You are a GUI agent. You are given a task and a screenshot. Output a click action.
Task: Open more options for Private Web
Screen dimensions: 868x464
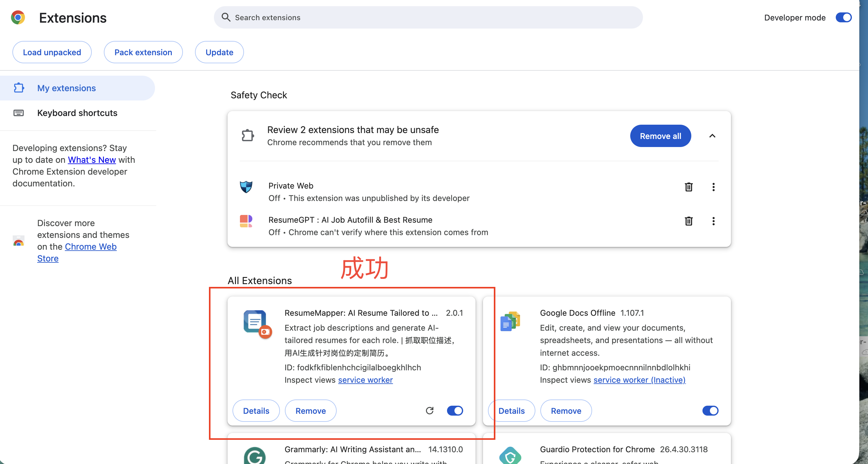[x=713, y=187]
